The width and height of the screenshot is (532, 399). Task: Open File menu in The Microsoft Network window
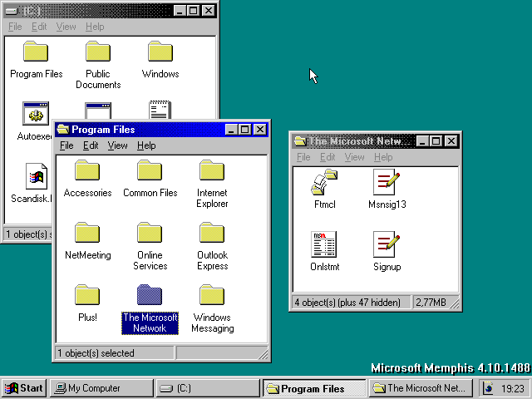(x=303, y=157)
